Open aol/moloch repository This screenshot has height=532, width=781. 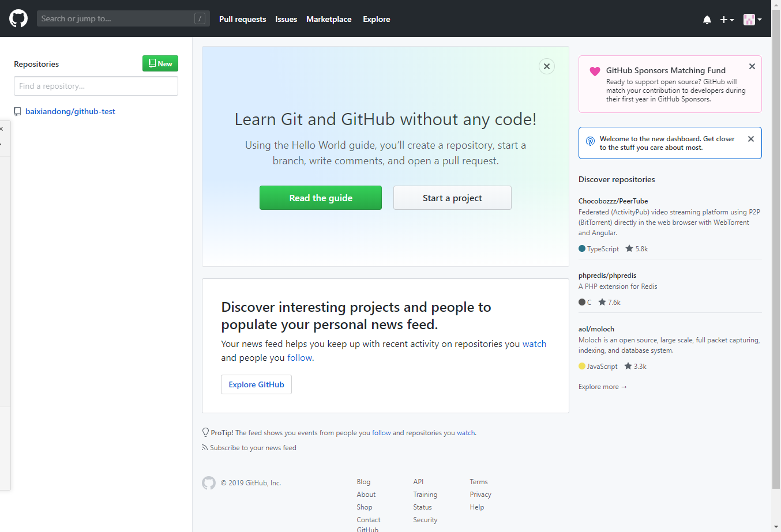coord(596,329)
